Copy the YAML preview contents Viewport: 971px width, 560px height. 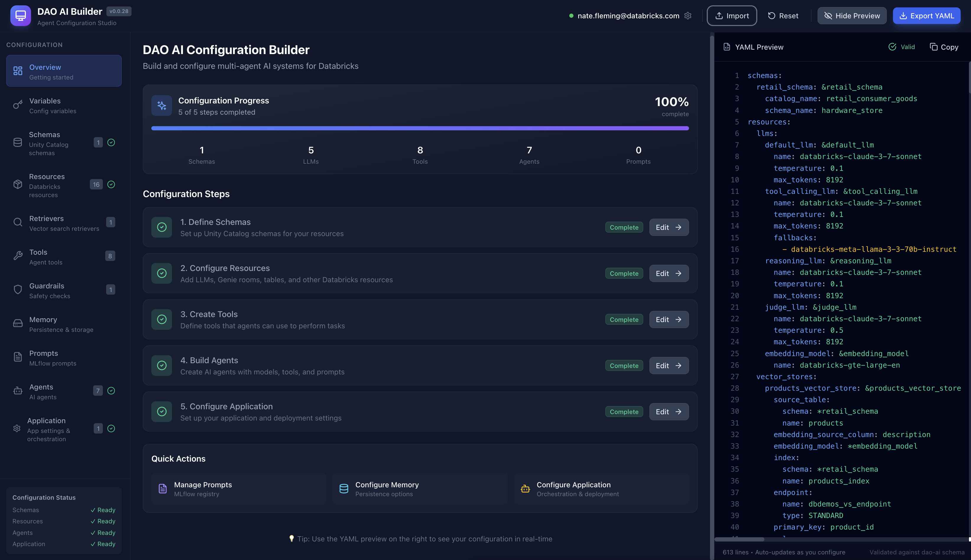point(944,47)
